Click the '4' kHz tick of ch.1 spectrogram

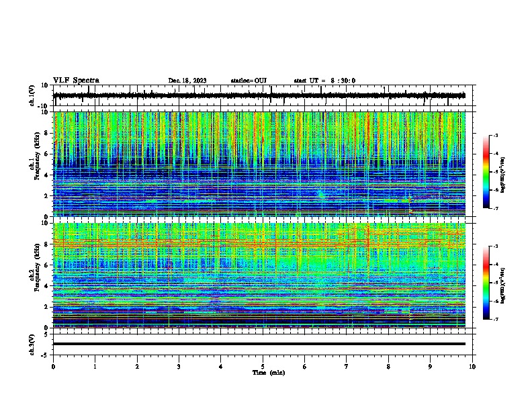(46, 175)
